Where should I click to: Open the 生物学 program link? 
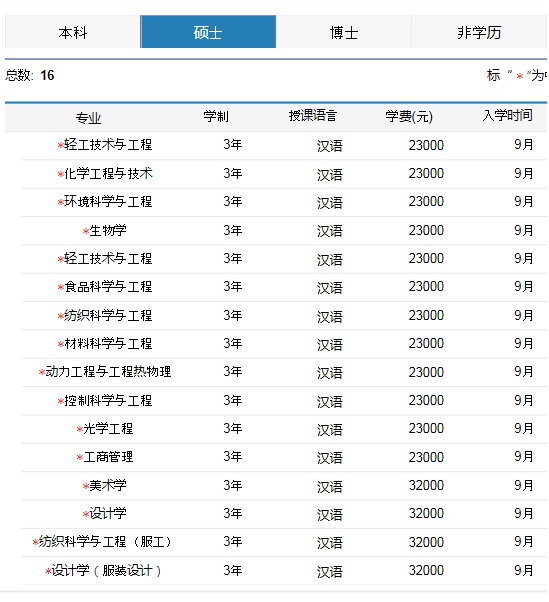click(x=108, y=231)
